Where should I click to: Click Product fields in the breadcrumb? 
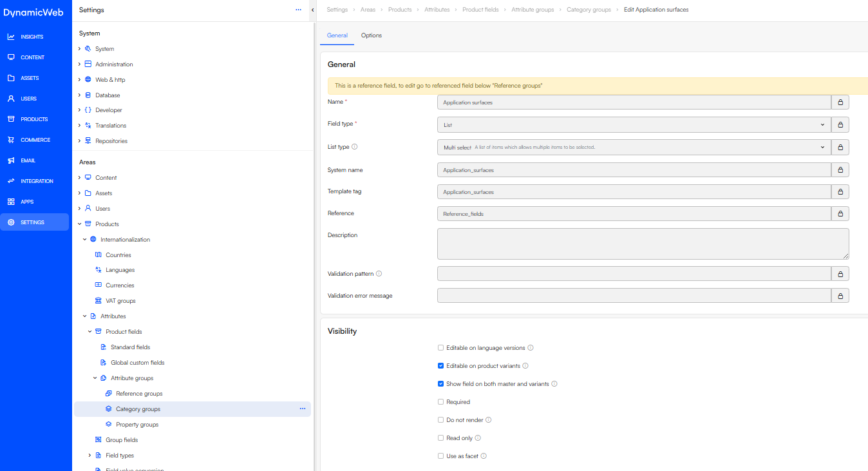coord(480,10)
